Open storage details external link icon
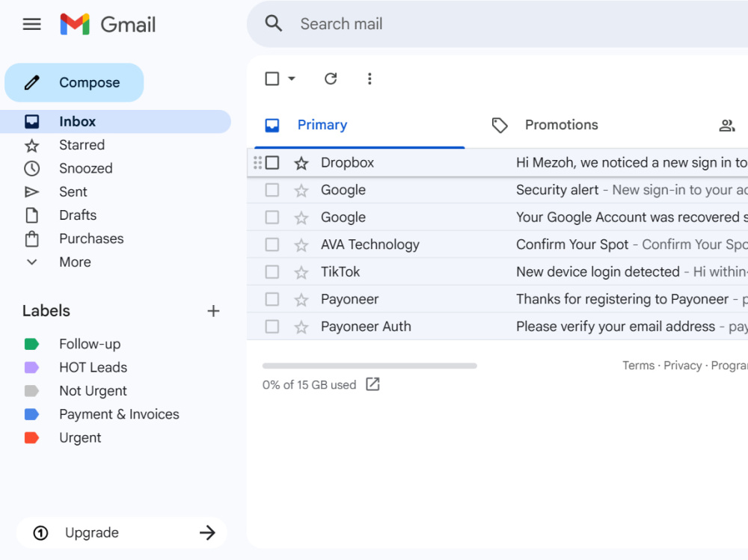 (x=373, y=384)
